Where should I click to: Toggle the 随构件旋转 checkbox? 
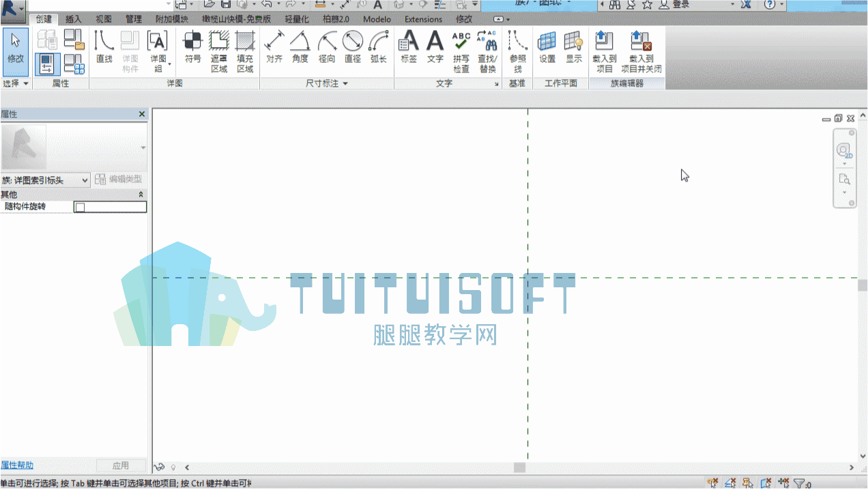pyautogui.click(x=80, y=207)
